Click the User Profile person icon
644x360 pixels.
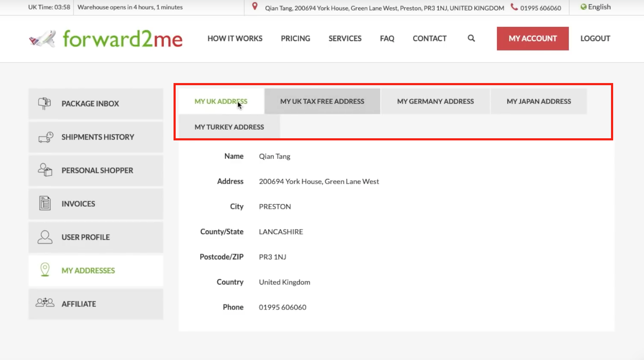tap(45, 237)
